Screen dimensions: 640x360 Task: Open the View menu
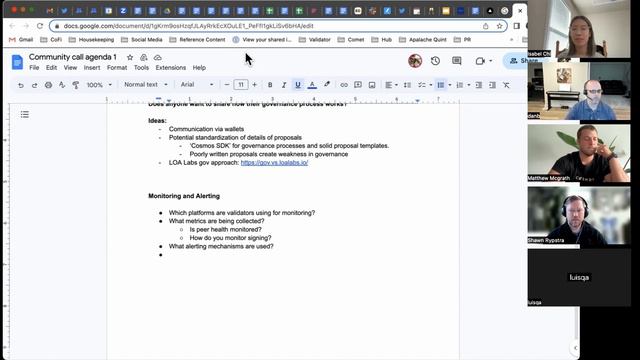[x=70, y=68]
